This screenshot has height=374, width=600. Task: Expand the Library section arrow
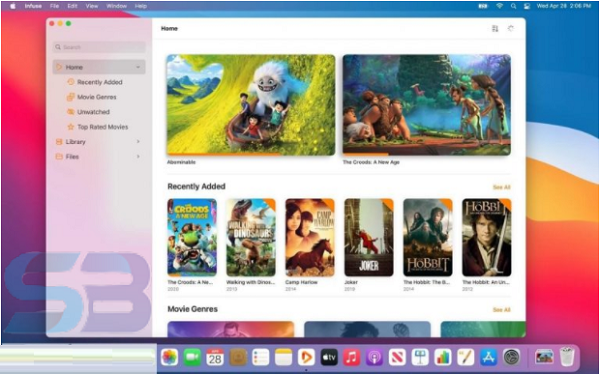click(138, 142)
